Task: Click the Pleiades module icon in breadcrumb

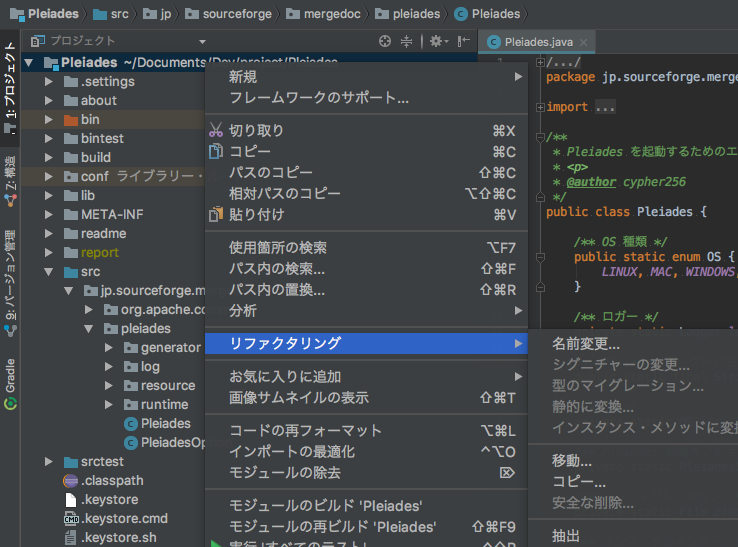Action: (x=17, y=14)
